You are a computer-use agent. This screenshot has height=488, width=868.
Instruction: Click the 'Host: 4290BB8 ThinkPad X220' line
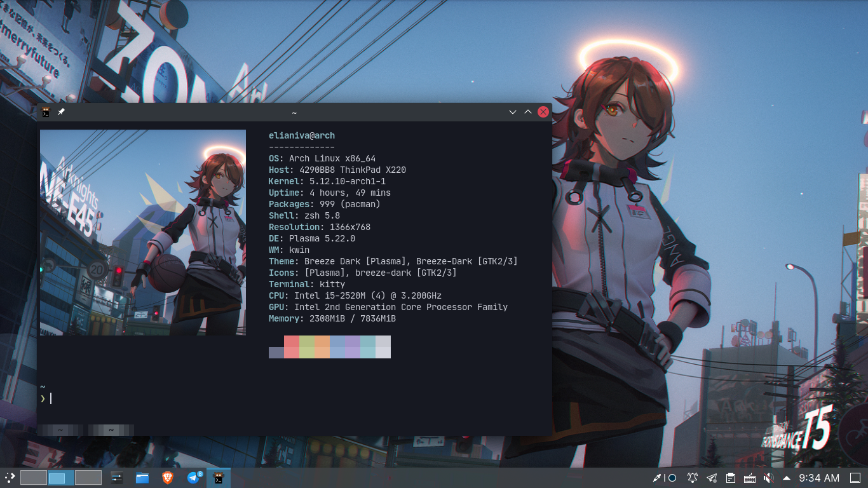337,170
